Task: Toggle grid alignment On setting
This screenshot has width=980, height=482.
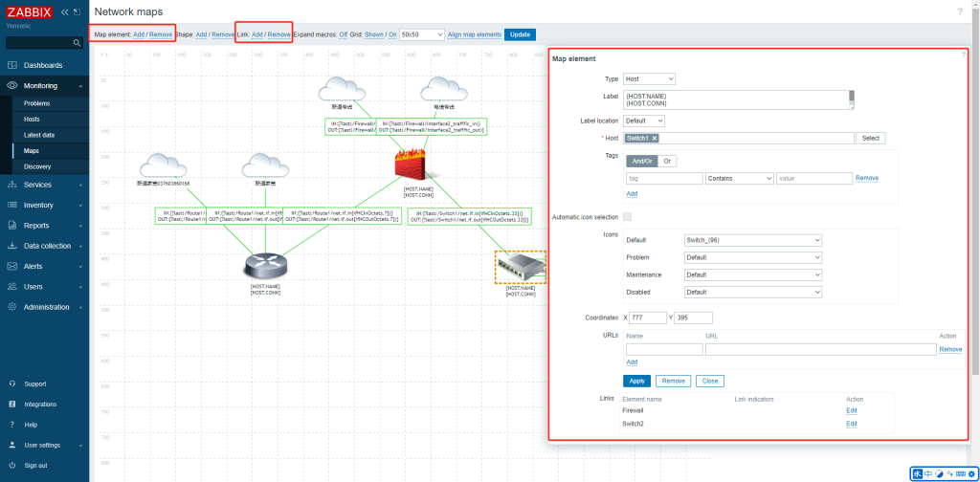Action: click(x=392, y=34)
